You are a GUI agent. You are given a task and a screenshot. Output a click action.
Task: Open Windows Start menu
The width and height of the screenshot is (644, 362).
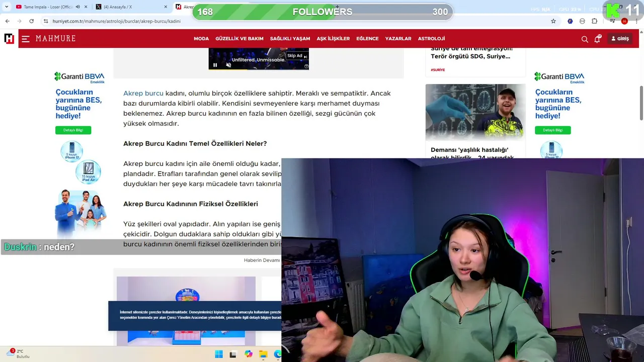(x=219, y=354)
